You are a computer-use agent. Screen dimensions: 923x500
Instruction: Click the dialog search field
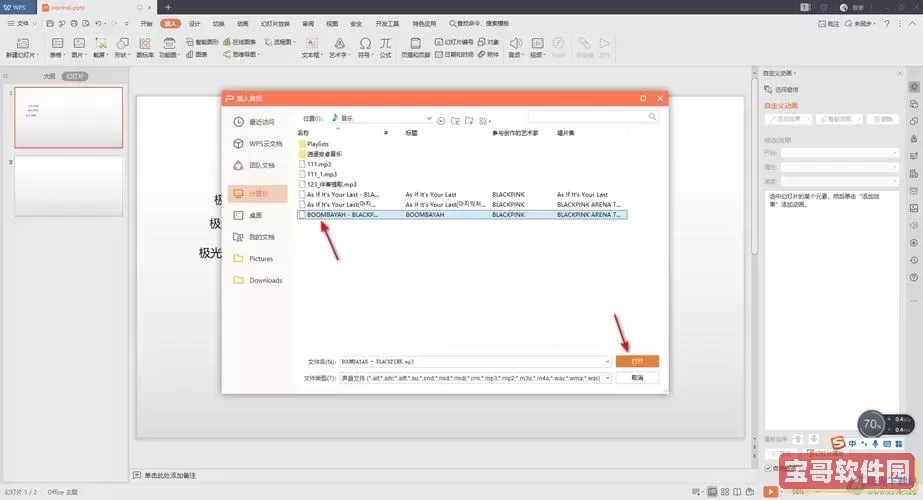pyautogui.click(x=592, y=117)
